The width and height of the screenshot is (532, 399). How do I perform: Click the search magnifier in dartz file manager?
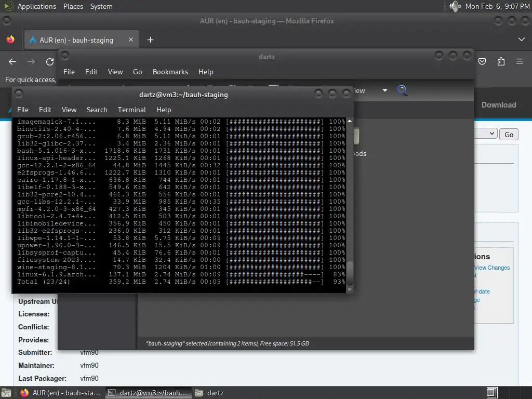point(402,90)
